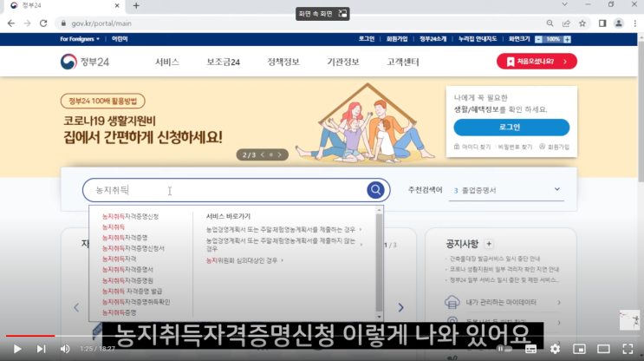Select the suggestion 농지취득자격증명신청서
Screen dimensions: 644x361
(133, 248)
